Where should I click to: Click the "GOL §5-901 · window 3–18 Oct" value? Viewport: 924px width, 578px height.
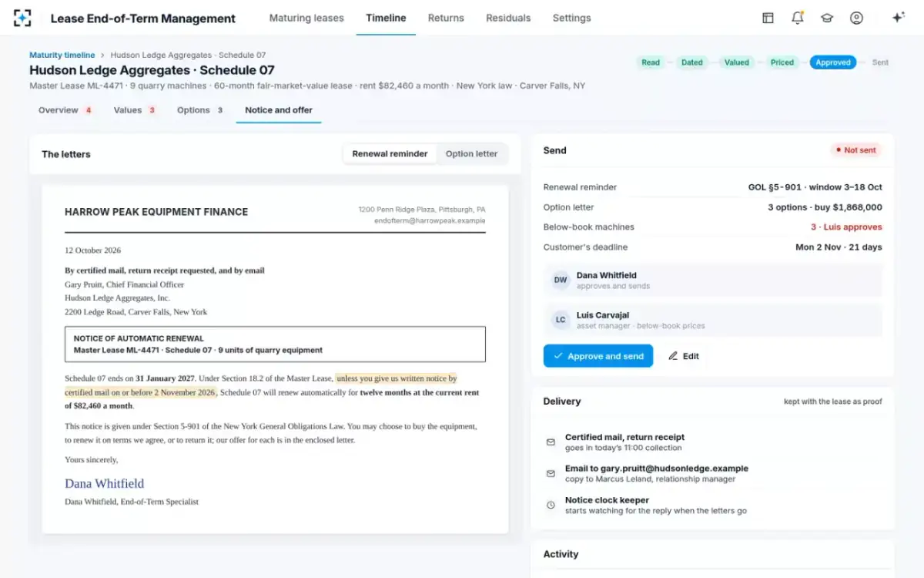pos(815,187)
